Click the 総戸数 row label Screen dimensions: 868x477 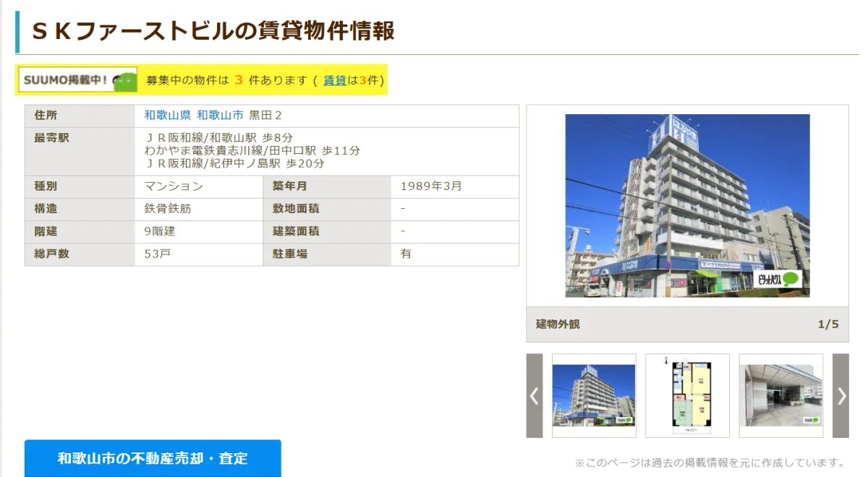(51, 254)
